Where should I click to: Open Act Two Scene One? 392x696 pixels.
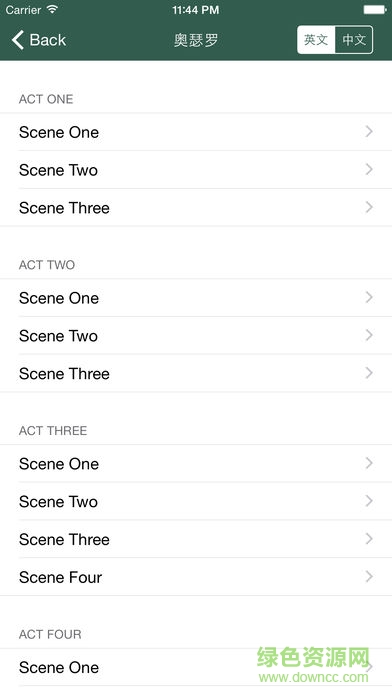pyautogui.click(x=196, y=298)
